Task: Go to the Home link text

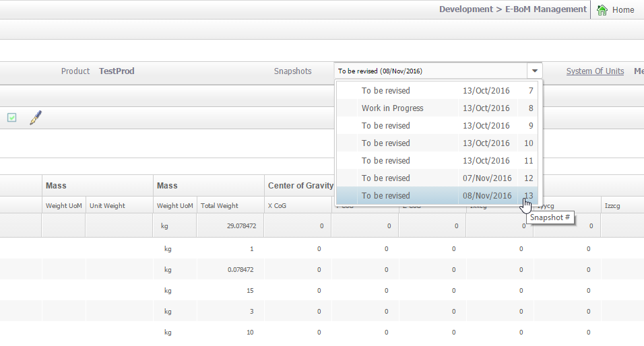Action: 623,10
